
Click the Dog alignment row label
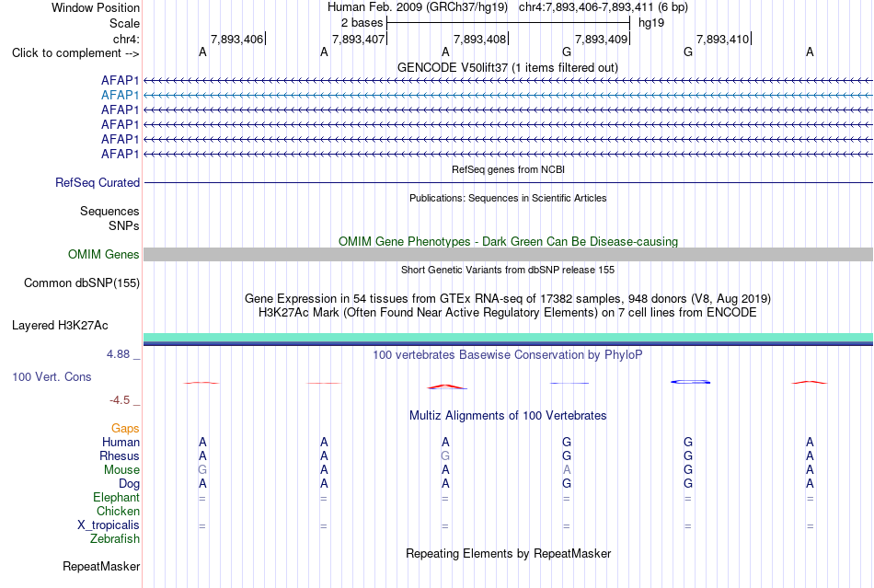129,484
